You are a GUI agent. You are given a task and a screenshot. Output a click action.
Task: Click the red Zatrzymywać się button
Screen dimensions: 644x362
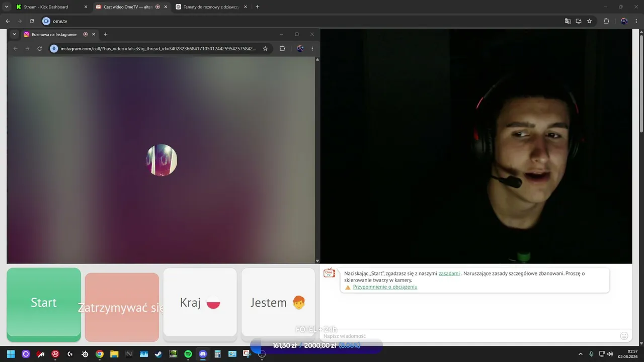[x=122, y=307]
